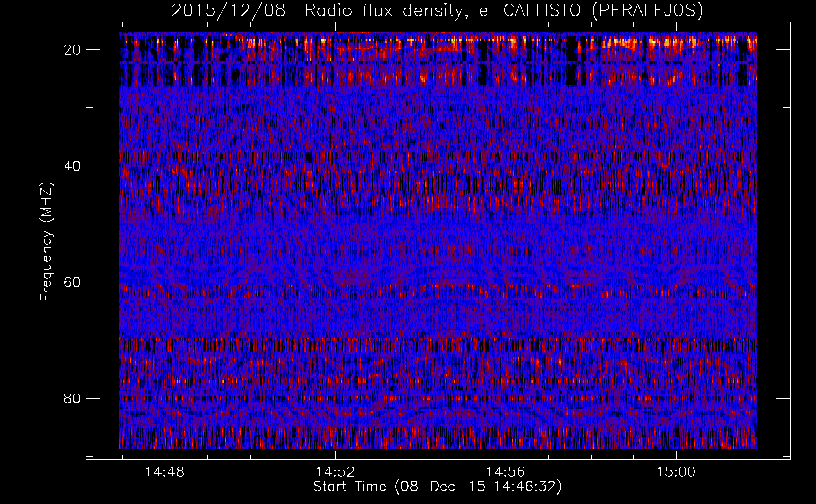816x504 pixels.
Task: Click the 60 frequency tick label
Action: (x=73, y=282)
